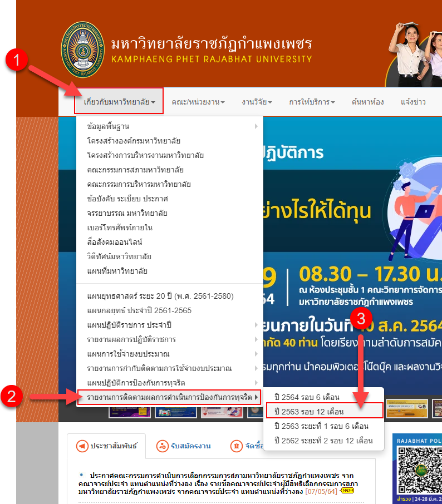Click the Rajabhat Poll QR code
442x504 pixels.
(x=420, y=471)
